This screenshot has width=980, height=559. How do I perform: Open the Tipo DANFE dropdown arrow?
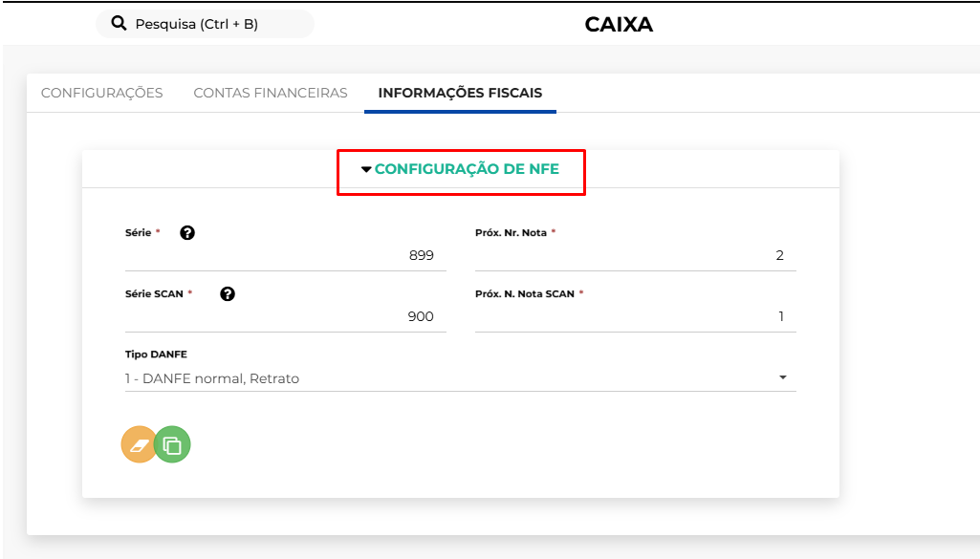click(783, 378)
